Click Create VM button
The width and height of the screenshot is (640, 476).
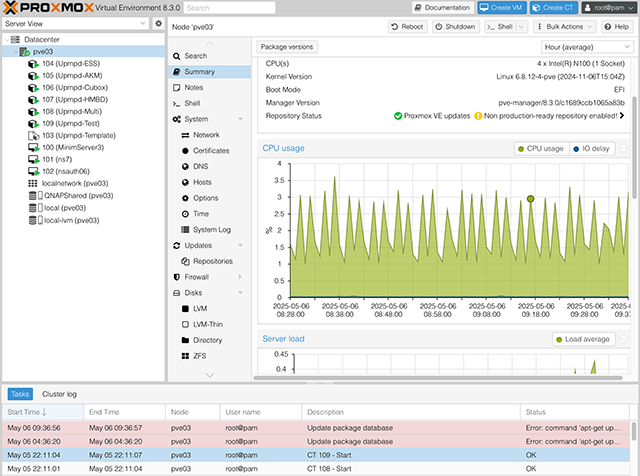[x=502, y=8]
